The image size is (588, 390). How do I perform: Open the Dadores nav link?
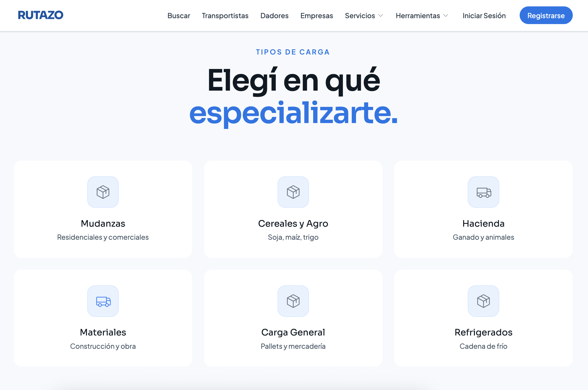coord(274,16)
